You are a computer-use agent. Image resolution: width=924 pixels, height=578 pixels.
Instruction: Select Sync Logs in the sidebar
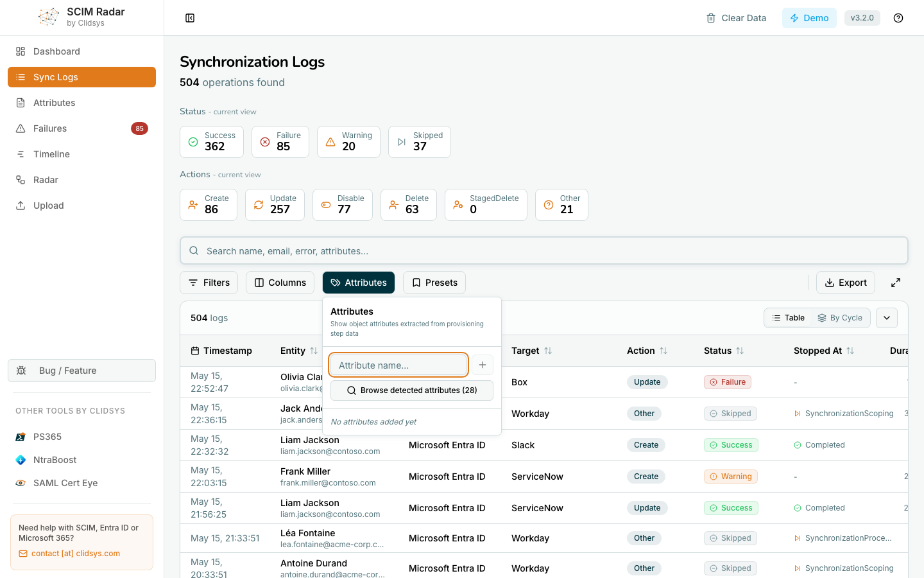(81, 77)
